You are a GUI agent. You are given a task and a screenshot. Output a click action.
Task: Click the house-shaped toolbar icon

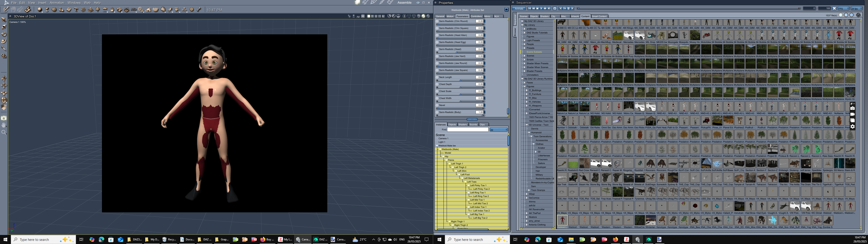(148, 10)
